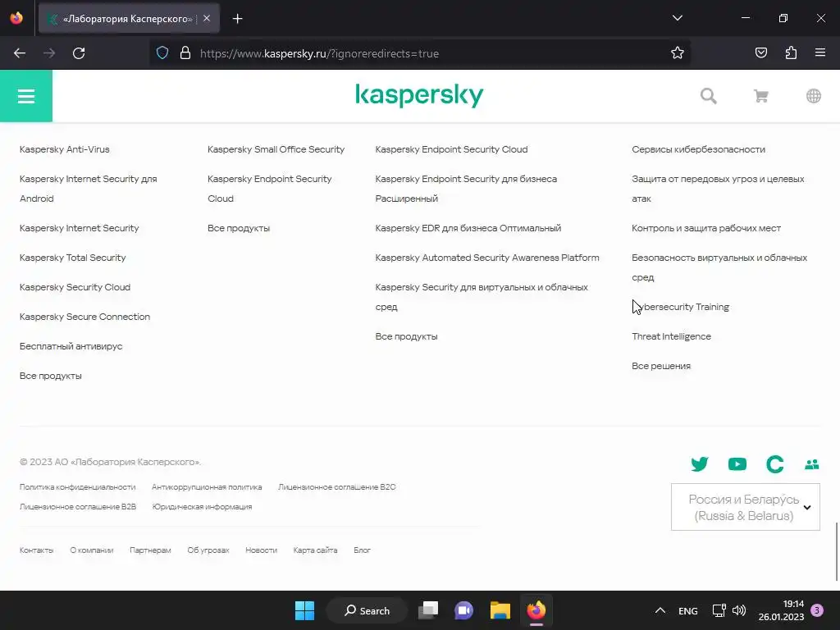Click the kaspersky logo in header
This screenshot has height=630, width=840.
[x=419, y=95]
